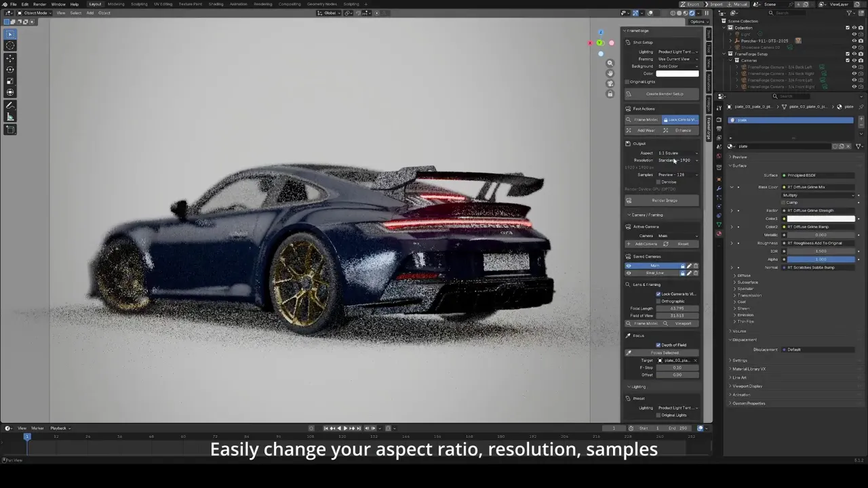Disable the Depth of Field checkbox

point(658,345)
